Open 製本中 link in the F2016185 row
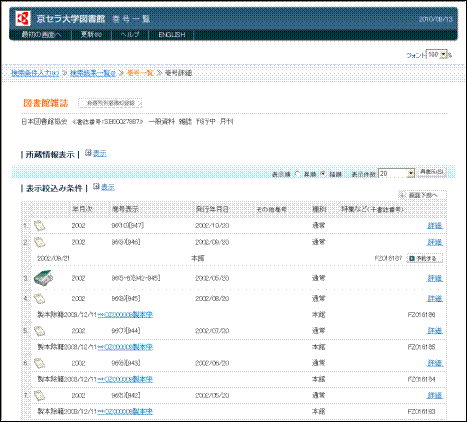The height and width of the screenshot is (422, 467). (125, 347)
